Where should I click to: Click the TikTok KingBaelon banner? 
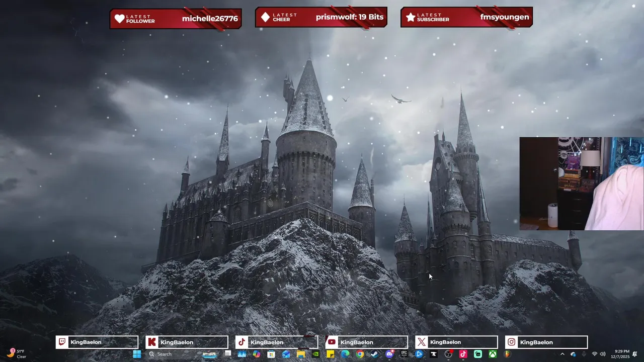pyautogui.click(x=277, y=342)
